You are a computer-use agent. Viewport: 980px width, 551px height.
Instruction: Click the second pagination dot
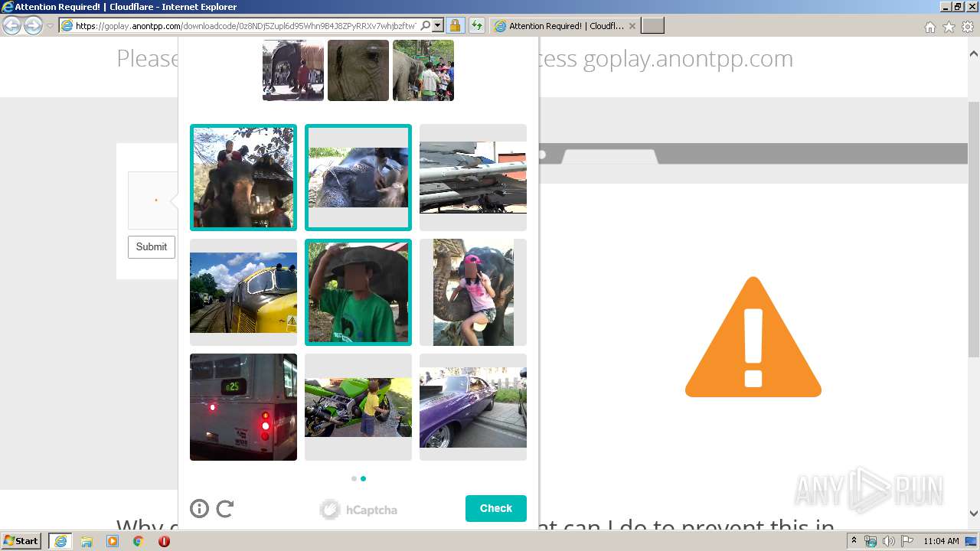point(363,478)
